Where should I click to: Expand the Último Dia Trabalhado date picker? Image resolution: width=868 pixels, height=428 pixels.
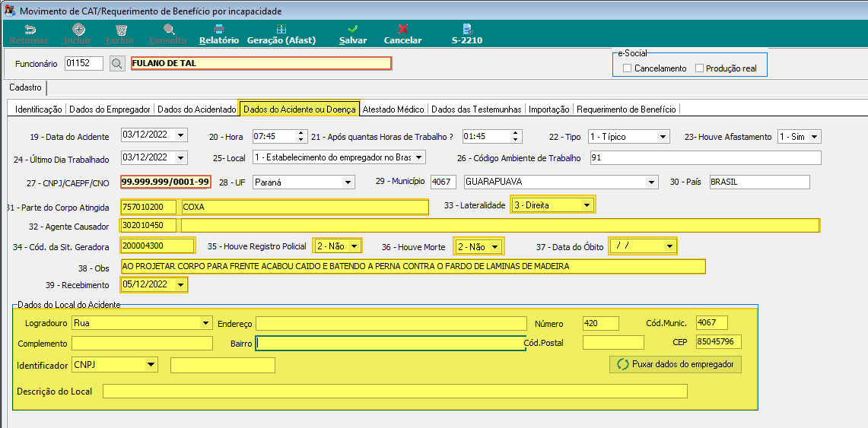point(181,158)
